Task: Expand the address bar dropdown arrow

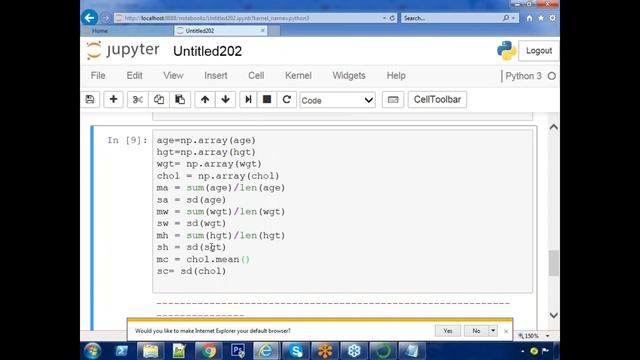Action: pos(384,18)
